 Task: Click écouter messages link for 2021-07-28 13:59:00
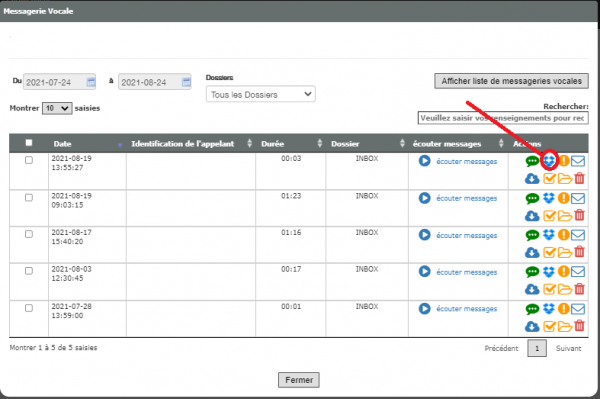tap(466, 309)
